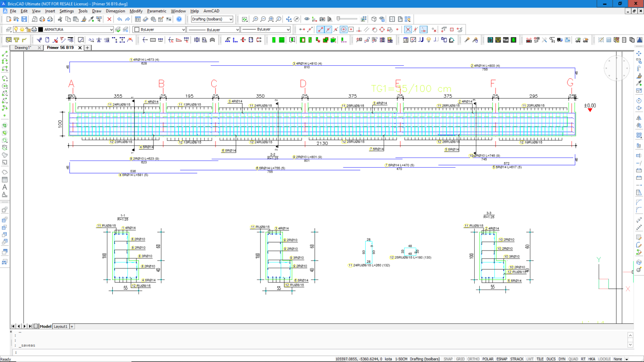
Task: Toggle ORTHO mode in the status bar
Action: pos(473,359)
